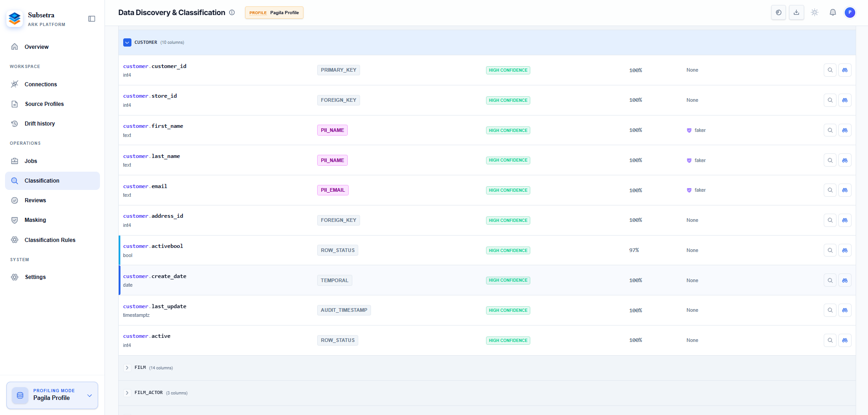Click the binoculars icon for last_update
This screenshot has width=868, height=415.
click(x=845, y=310)
